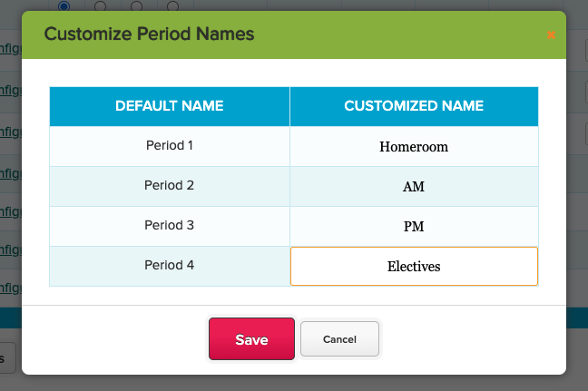The height and width of the screenshot is (391, 588).
Task: Click the DEFAULT NAME column header
Action: pos(170,106)
